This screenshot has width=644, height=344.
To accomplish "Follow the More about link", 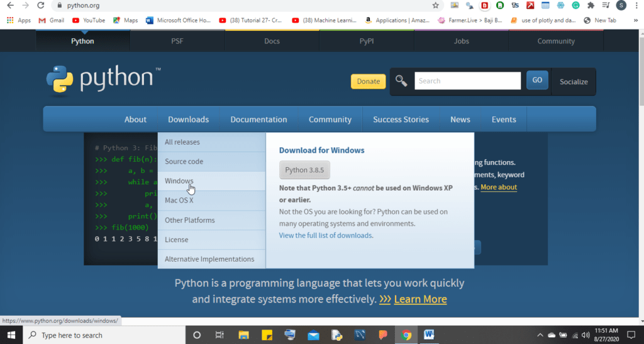I will [499, 187].
